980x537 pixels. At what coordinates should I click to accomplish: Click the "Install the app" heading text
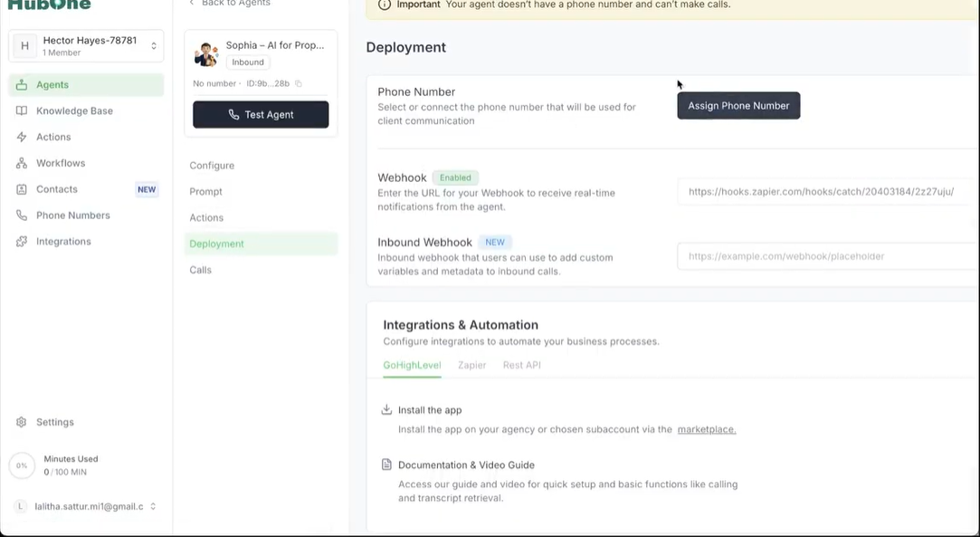pos(430,410)
